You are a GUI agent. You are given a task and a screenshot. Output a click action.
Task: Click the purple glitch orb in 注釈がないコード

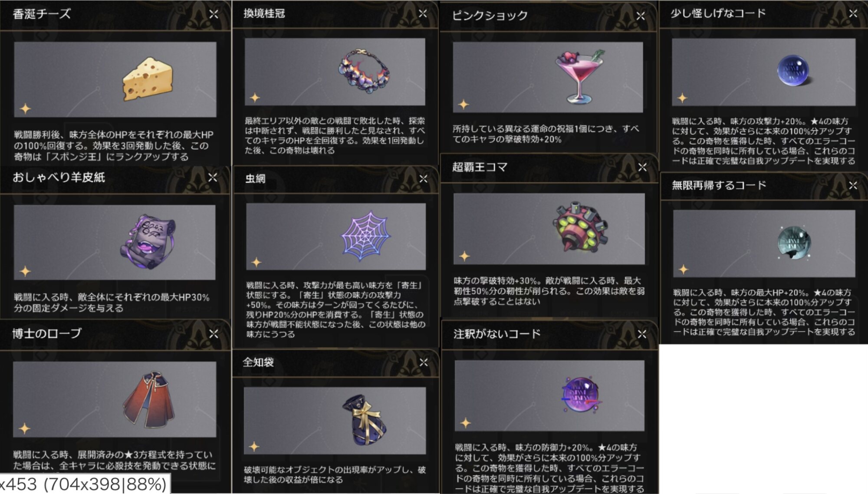[581, 395]
